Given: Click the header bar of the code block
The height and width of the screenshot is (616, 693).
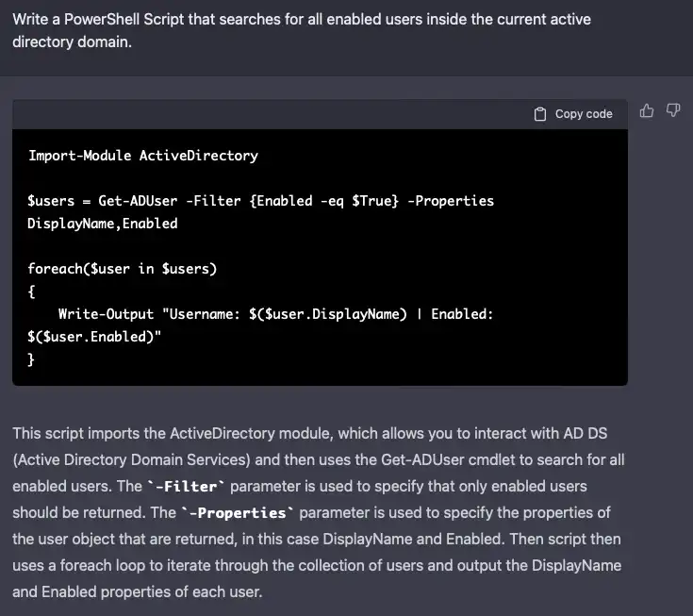Looking at the screenshot, I should click(283, 114).
